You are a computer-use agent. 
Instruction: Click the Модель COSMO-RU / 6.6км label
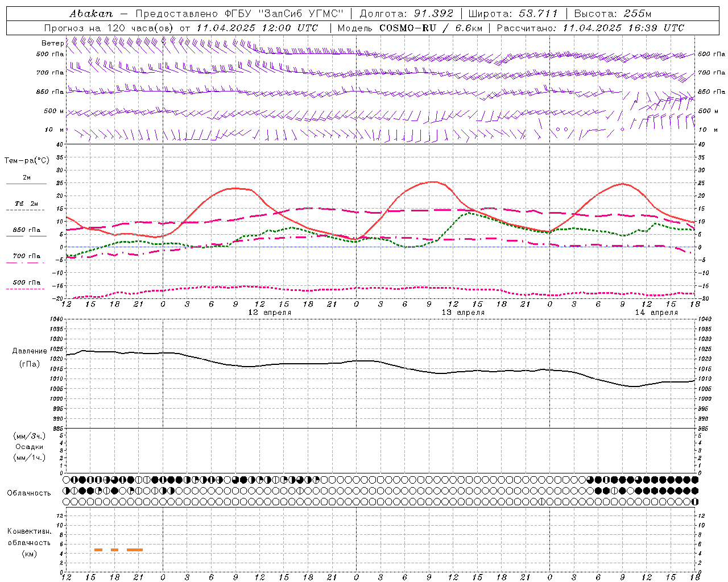coord(409,28)
